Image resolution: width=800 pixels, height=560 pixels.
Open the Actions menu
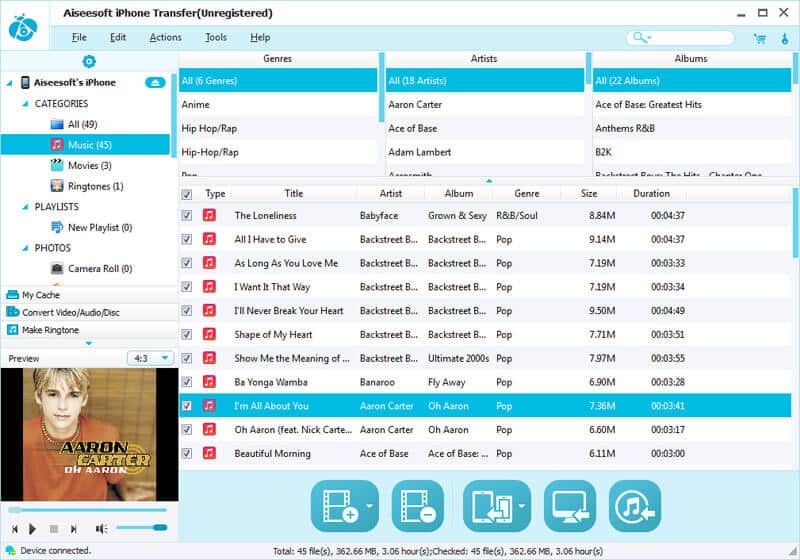[x=165, y=38]
